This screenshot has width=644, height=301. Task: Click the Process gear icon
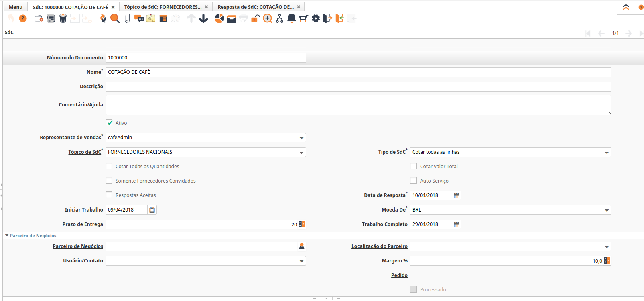point(316,18)
